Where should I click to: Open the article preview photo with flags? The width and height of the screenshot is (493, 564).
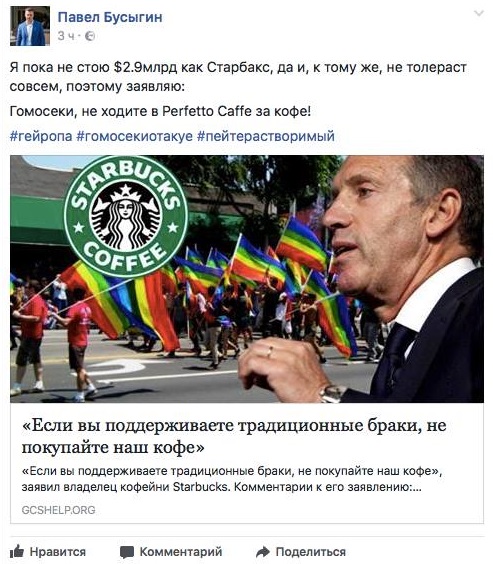[x=247, y=279]
